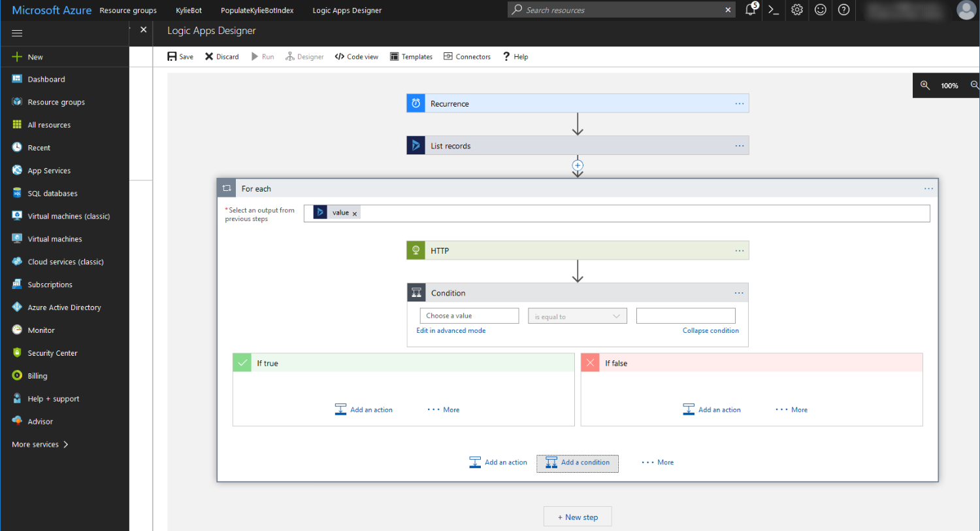Viewport: 980px width, 531px height.
Task: Click Add a condition button
Action: point(577,462)
